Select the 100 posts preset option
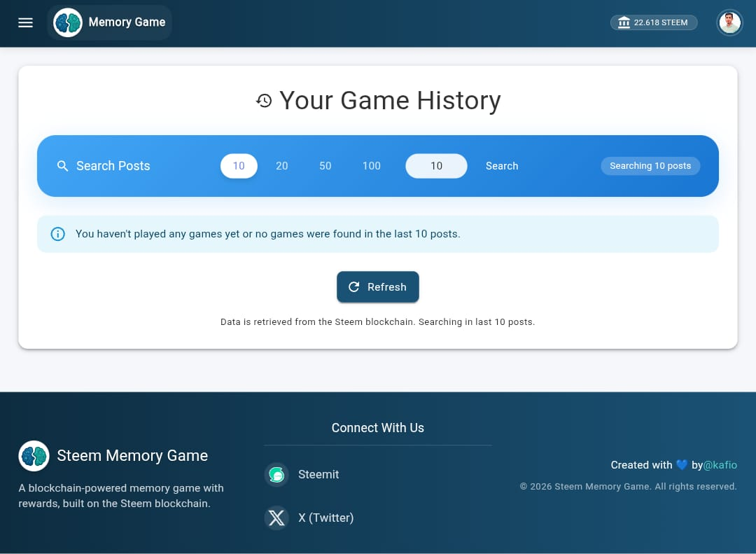The height and width of the screenshot is (554, 756). pos(371,166)
